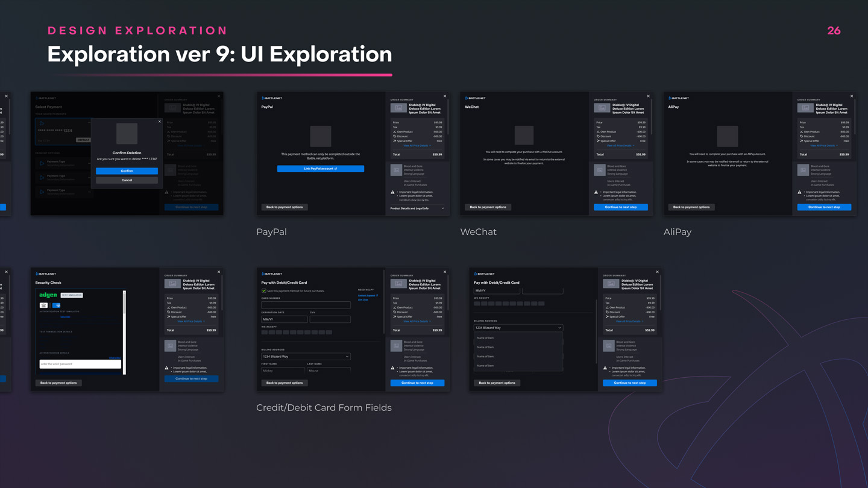The height and width of the screenshot is (488, 868).
Task: Click Back to payment options in the WeChat panel
Action: (x=488, y=207)
